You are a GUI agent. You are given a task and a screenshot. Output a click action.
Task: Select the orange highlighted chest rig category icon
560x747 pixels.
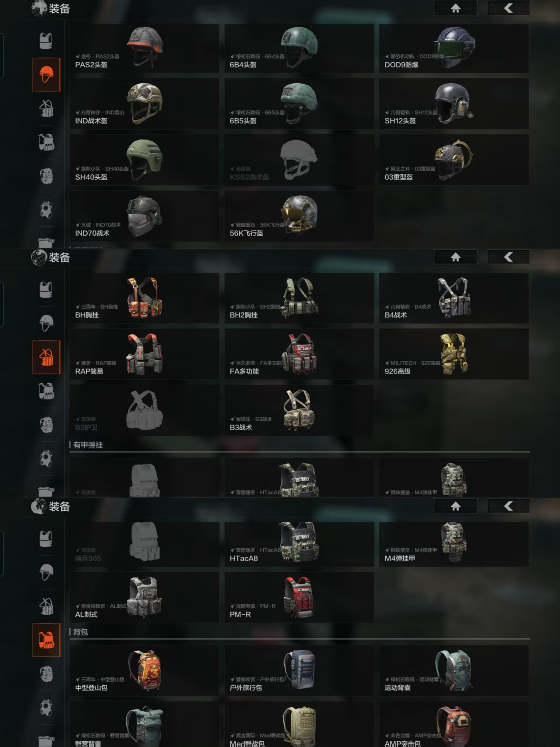(46, 357)
